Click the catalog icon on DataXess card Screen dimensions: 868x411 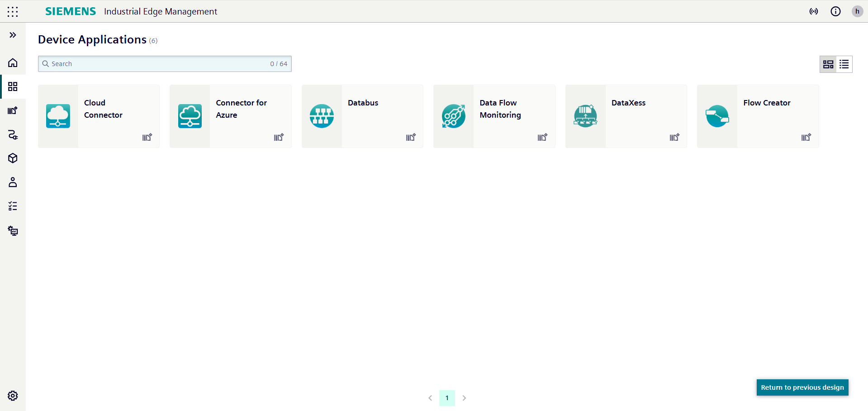coord(674,137)
